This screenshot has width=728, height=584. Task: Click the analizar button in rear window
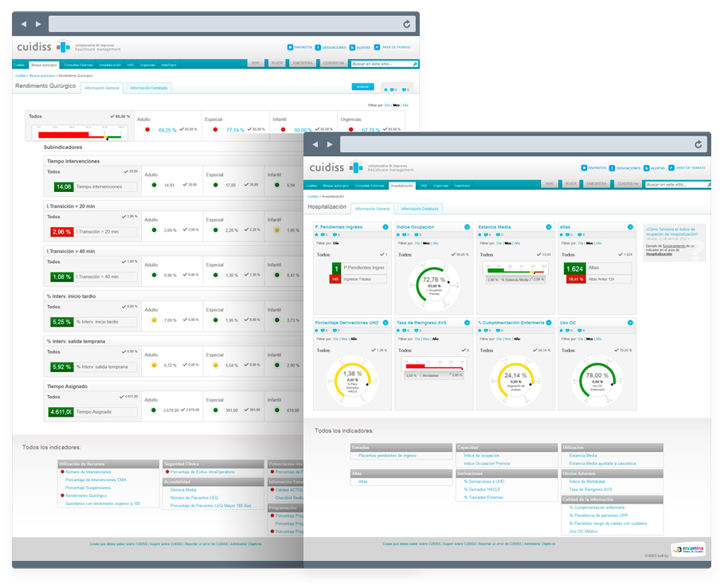tap(362, 87)
